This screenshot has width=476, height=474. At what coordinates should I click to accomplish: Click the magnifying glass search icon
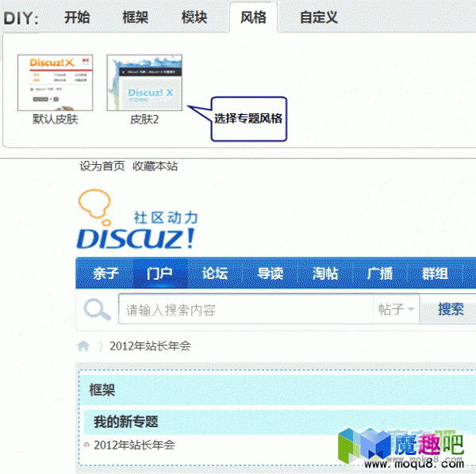pyautogui.click(x=97, y=309)
